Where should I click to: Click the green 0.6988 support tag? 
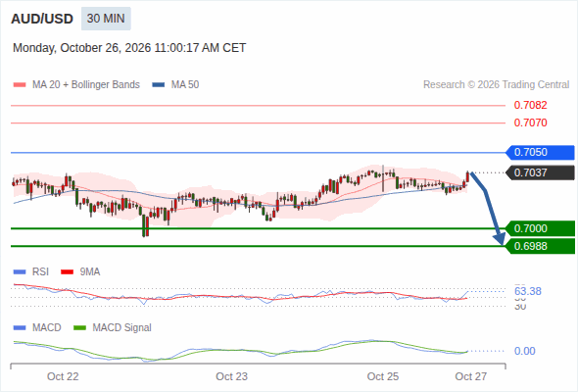[x=540, y=246]
